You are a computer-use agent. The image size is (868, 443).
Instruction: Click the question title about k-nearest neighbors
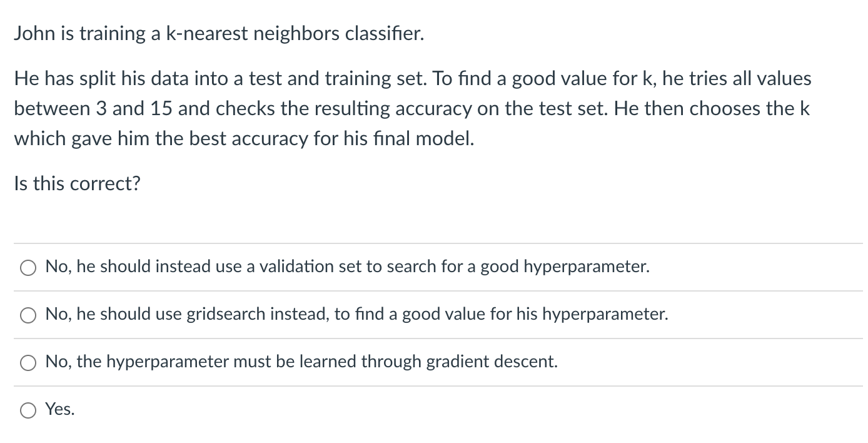click(218, 33)
